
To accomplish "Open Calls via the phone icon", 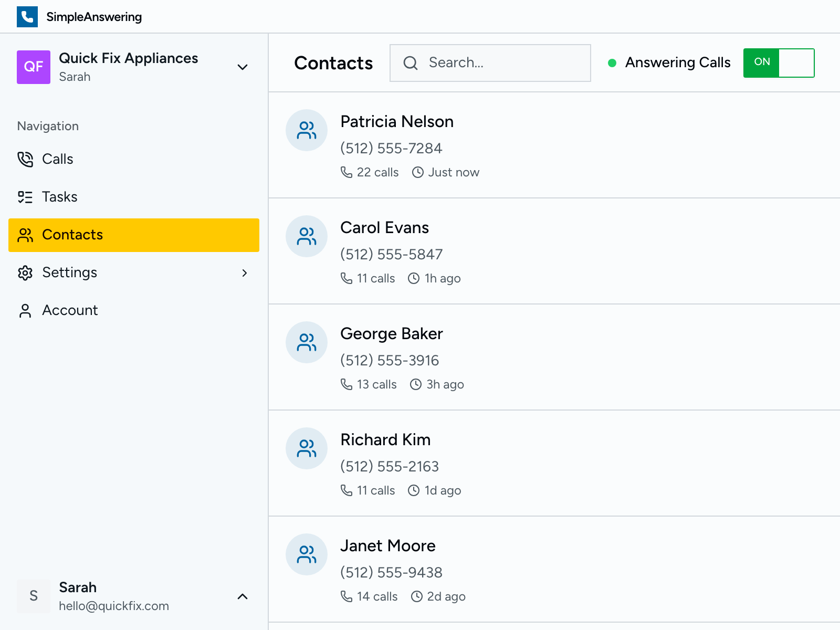I will click(25, 159).
